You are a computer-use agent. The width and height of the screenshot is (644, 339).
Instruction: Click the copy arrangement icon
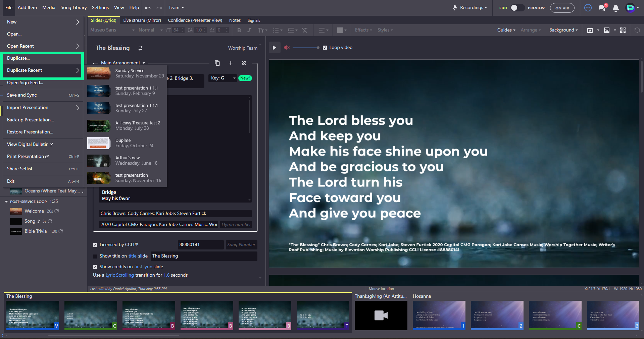click(217, 63)
